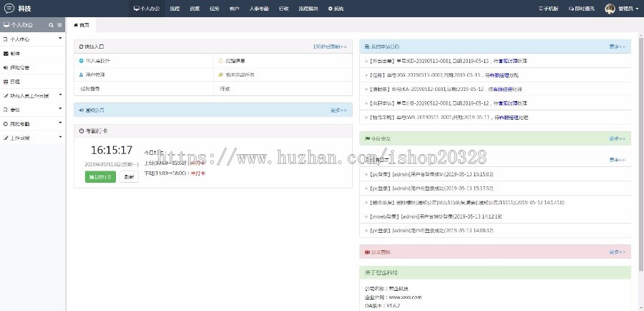Click the round logo icon beside 科技
Image resolution: width=644 pixels, height=311 pixels.
coord(9,8)
